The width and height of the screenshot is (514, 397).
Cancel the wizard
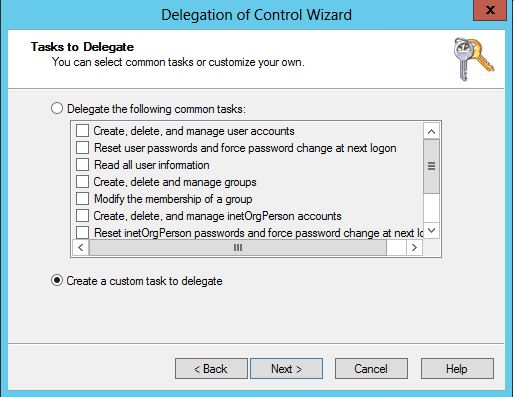371,369
